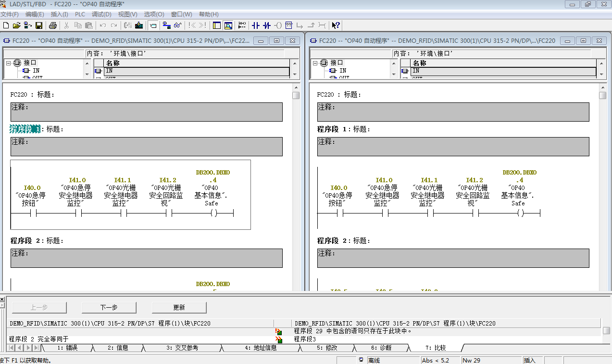612x364 pixels.
Task: Collapse the 接口 tree node in left window
Action: pos(9,63)
